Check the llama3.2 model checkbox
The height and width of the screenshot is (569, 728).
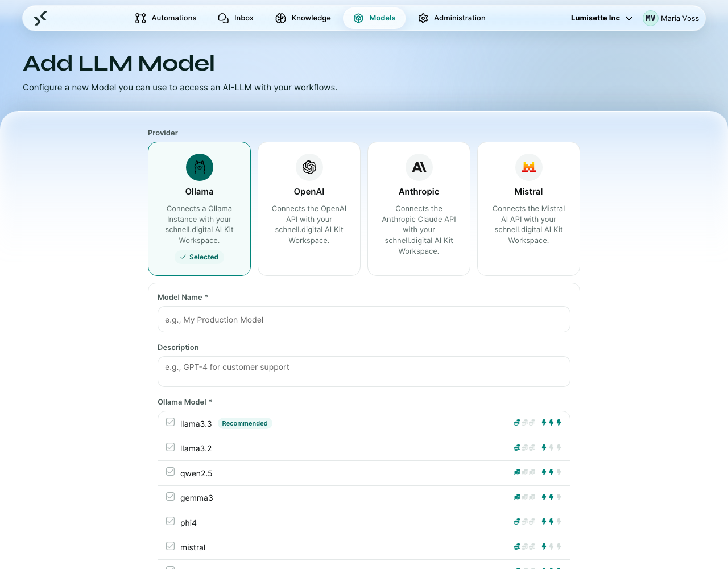pyautogui.click(x=170, y=447)
